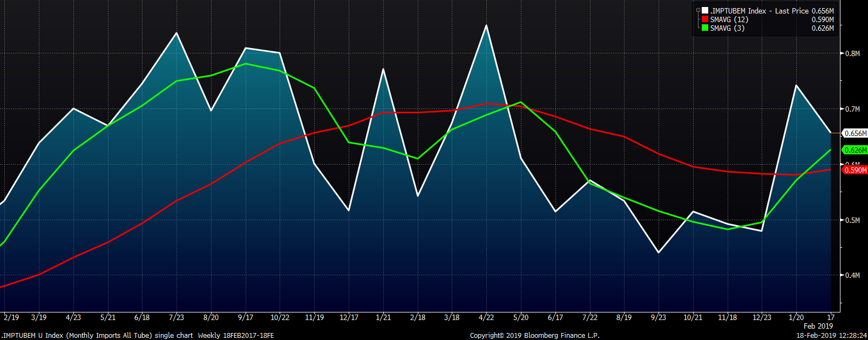Select the SMAVG (12) legend entry
This screenshot has width=868, height=340.
[729, 19]
